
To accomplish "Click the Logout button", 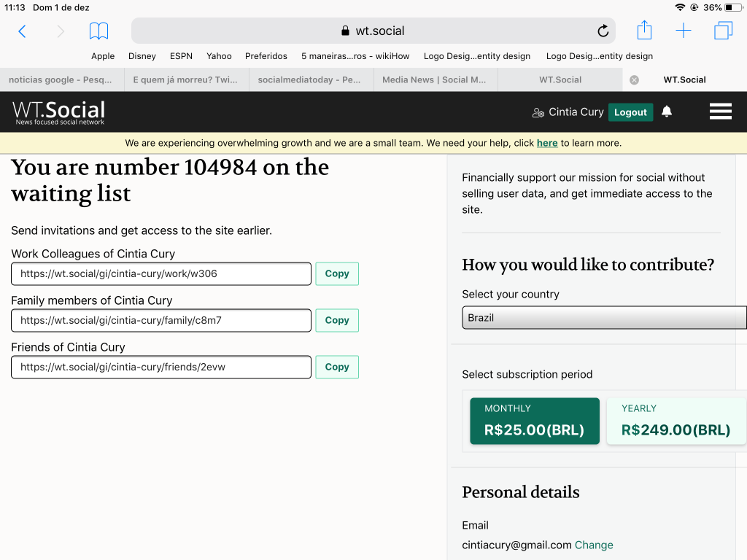I will pyautogui.click(x=630, y=112).
